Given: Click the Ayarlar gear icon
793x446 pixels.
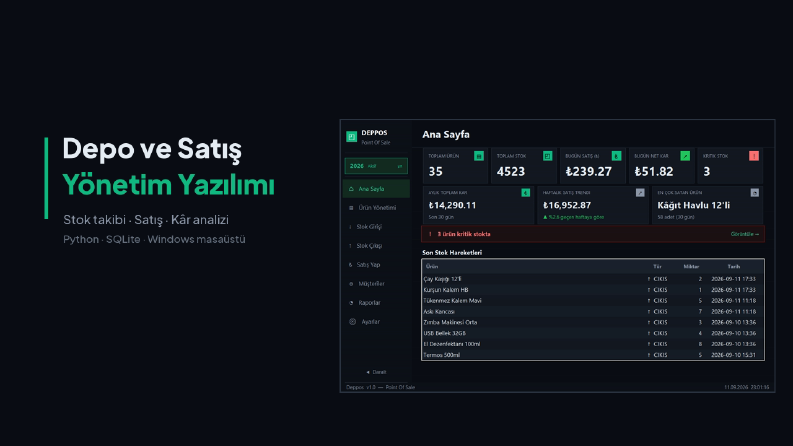Looking at the screenshot, I should pos(353,322).
